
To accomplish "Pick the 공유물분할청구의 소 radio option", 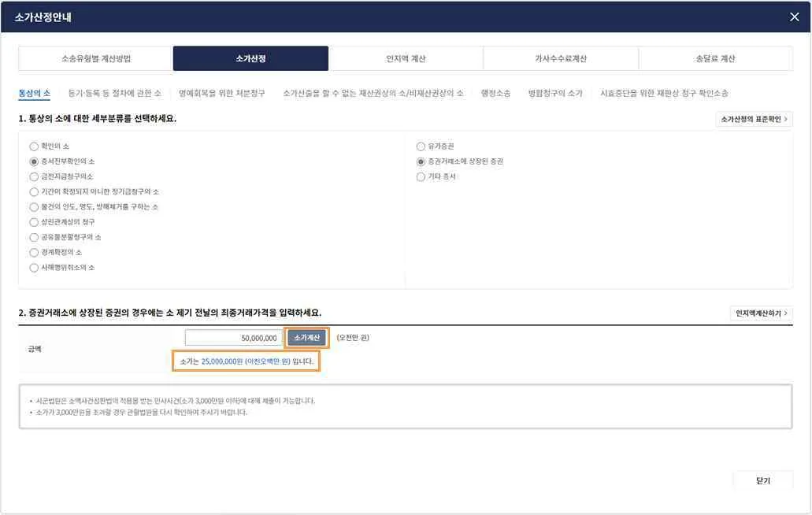I will point(34,237).
